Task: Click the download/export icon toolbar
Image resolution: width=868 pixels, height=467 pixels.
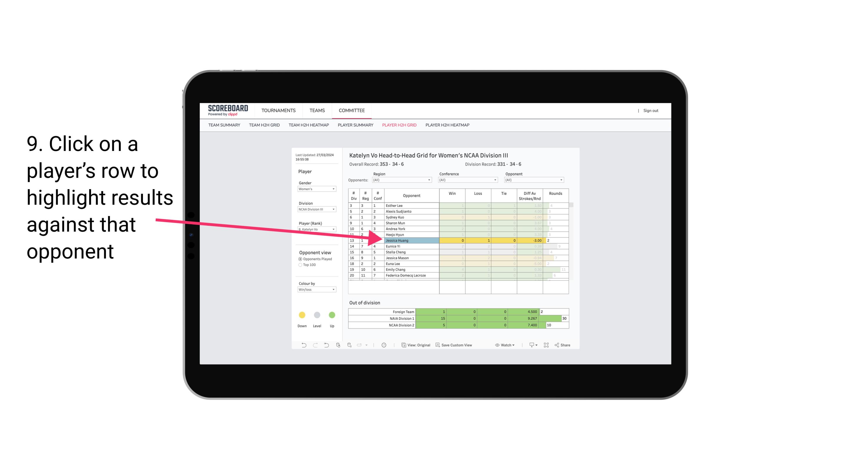Action: (534, 346)
